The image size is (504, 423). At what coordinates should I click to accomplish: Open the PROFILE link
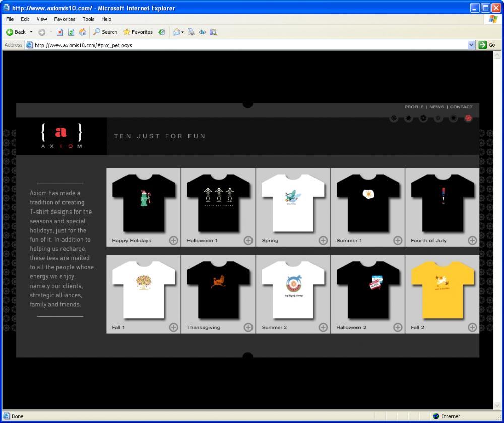[414, 107]
